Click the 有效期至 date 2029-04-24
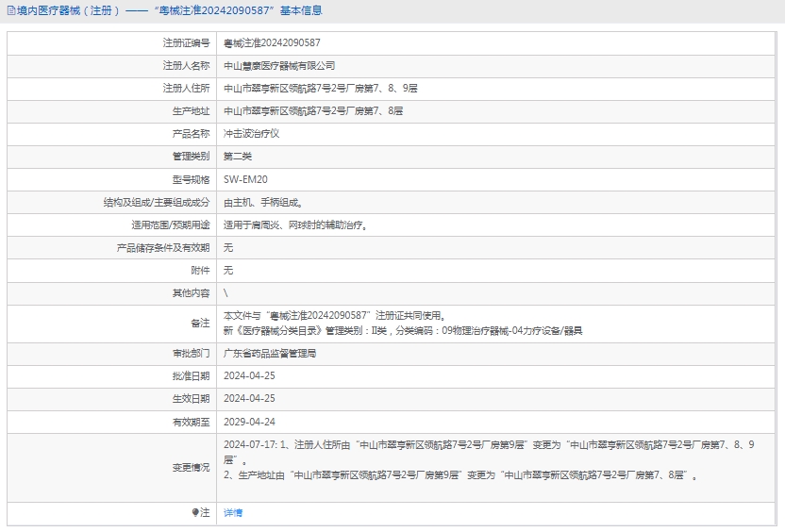Screen dimensions: 785x532 coord(249,422)
